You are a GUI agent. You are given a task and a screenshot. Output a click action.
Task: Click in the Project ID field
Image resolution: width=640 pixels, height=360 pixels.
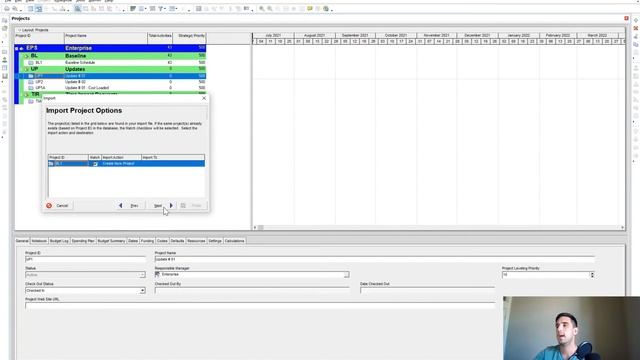[x=85, y=259]
